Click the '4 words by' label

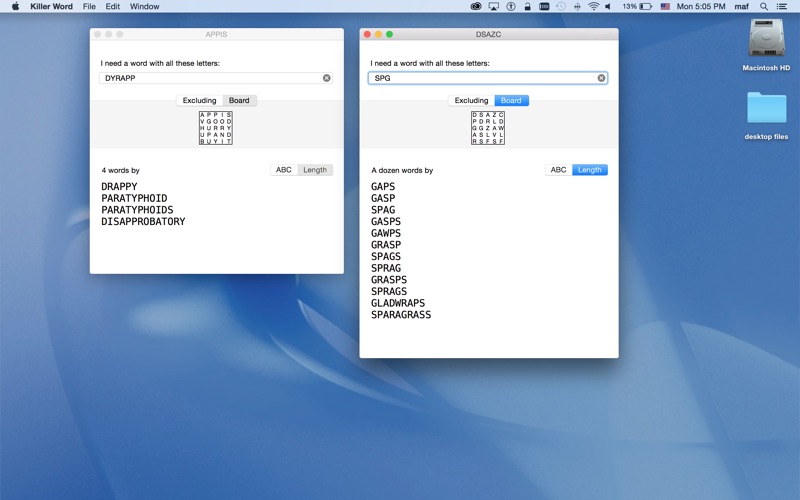pyautogui.click(x=120, y=170)
